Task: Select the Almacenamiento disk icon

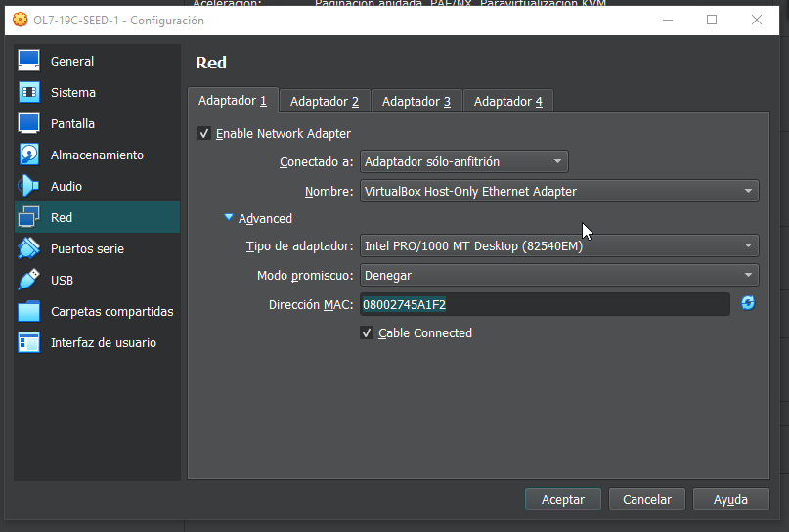Action: tap(29, 155)
